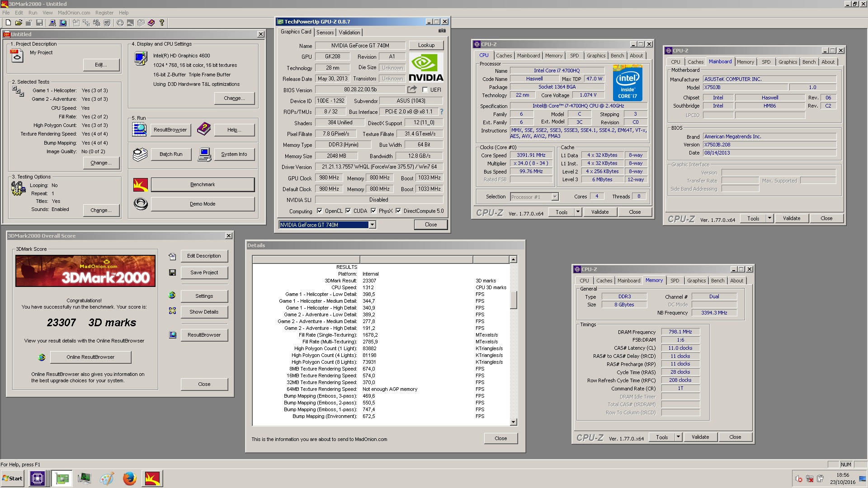Switch to Caches tab in CPU-Z CPU window

click(x=504, y=56)
